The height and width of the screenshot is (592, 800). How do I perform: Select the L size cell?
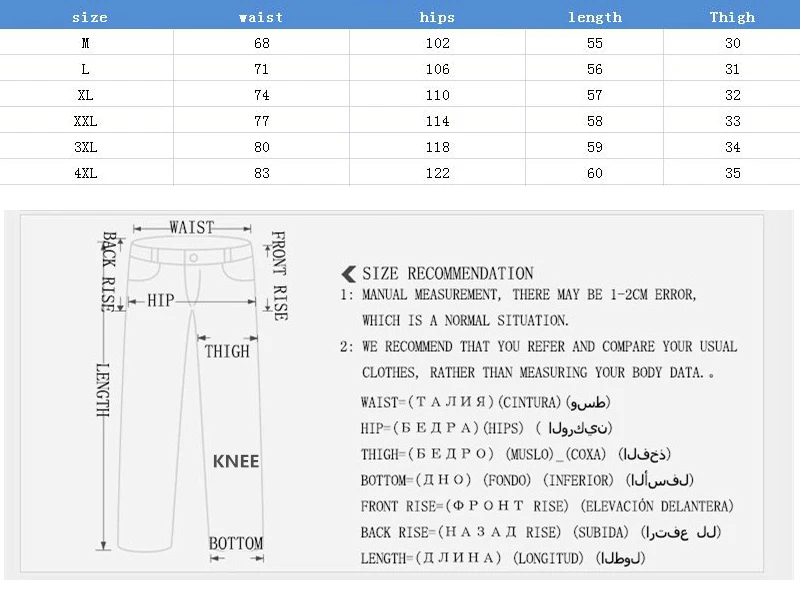[x=85, y=69]
